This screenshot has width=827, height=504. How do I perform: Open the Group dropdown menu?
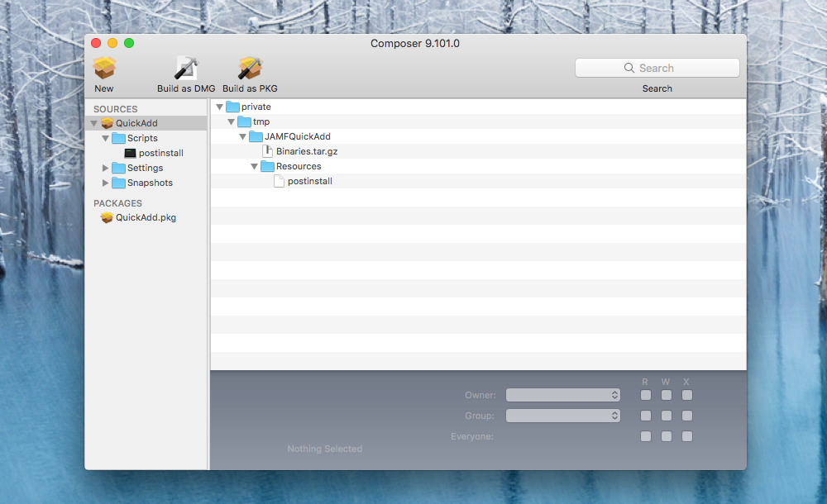coord(563,416)
